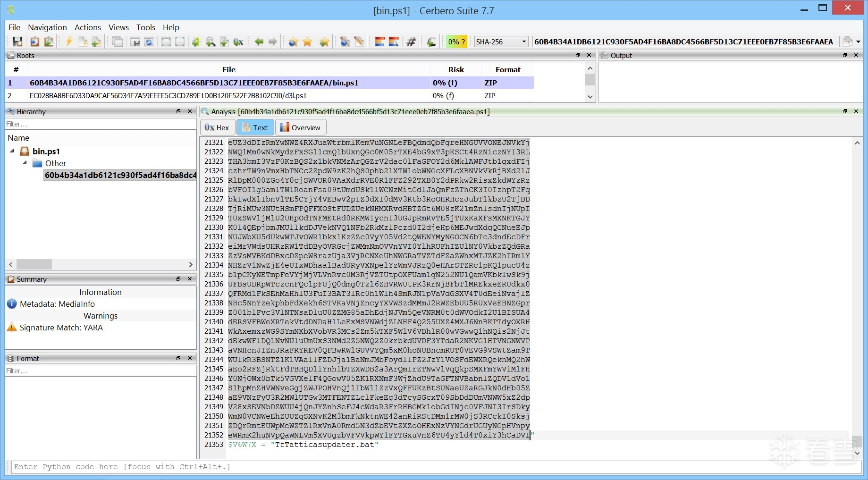Click the blank page toolbar icon
The width and height of the screenshot is (868, 480).
[83, 42]
